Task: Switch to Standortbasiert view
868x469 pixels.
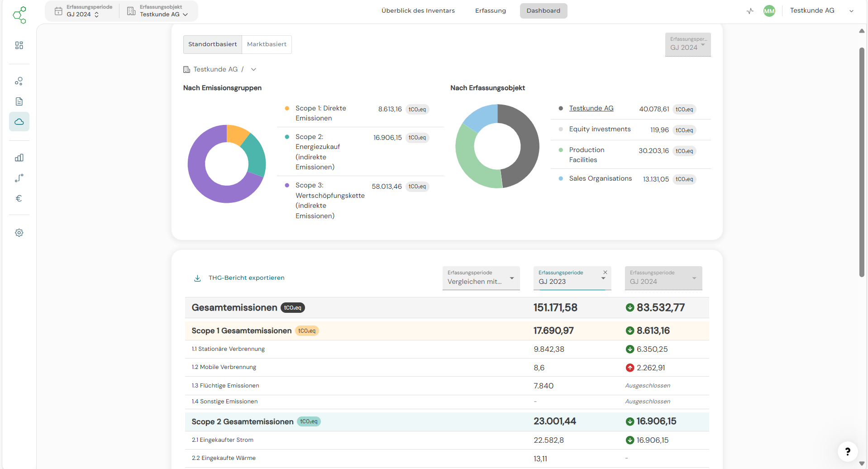Action: point(212,44)
